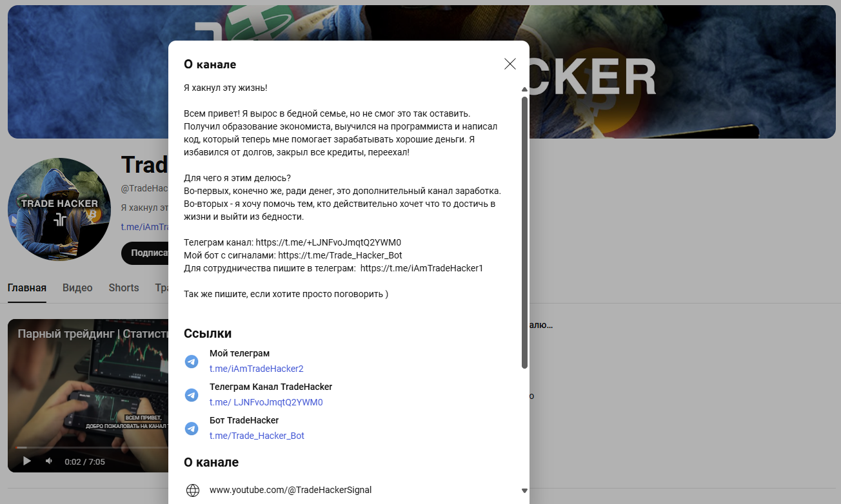The image size is (841, 504).
Task: Open the Видео tab
Action: 77,288
